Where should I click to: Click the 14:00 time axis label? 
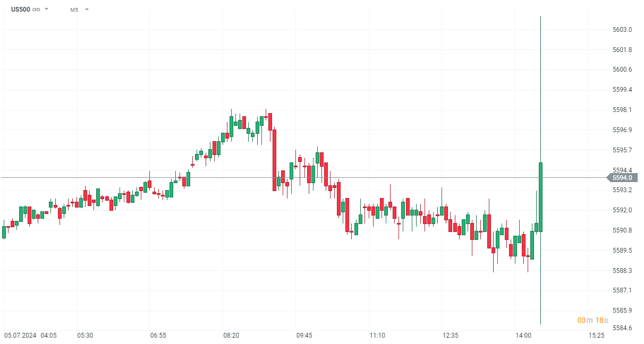point(523,336)
